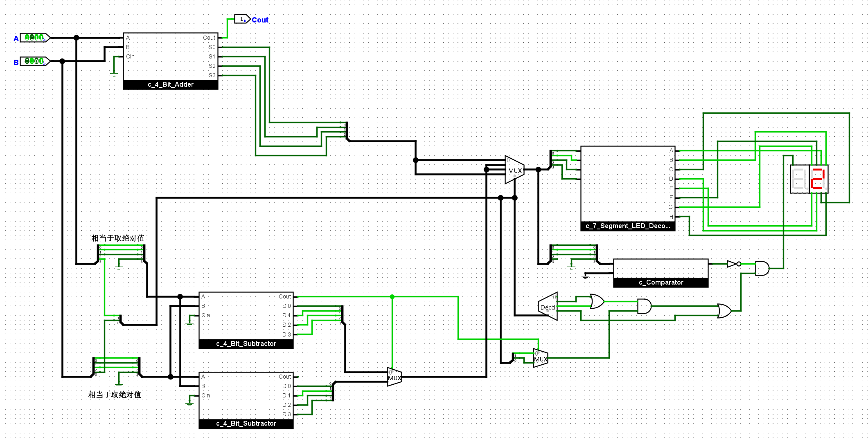Toggle the leftmost bit of input A

(27, 38)
